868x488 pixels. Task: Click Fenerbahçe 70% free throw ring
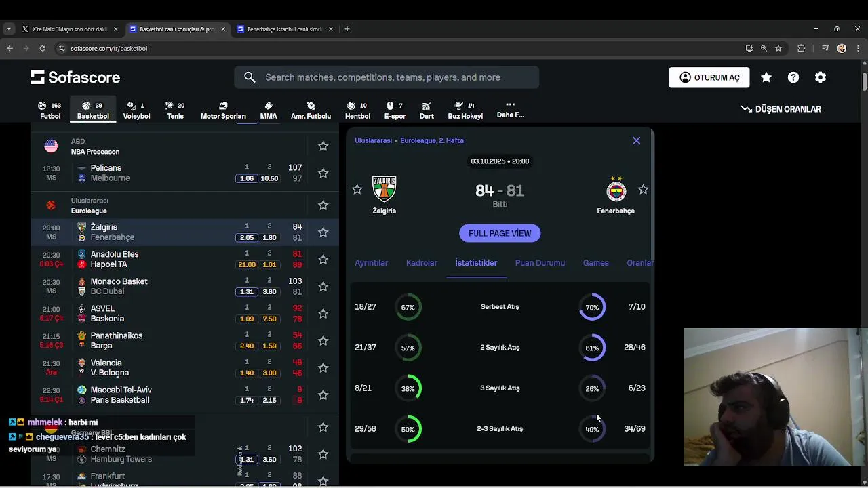[x=592, y=307]
